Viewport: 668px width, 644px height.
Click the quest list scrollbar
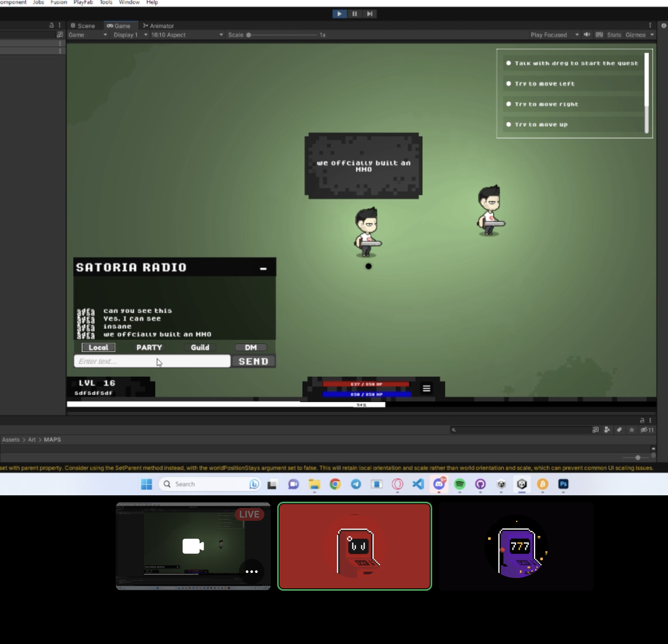click(647, 93)
